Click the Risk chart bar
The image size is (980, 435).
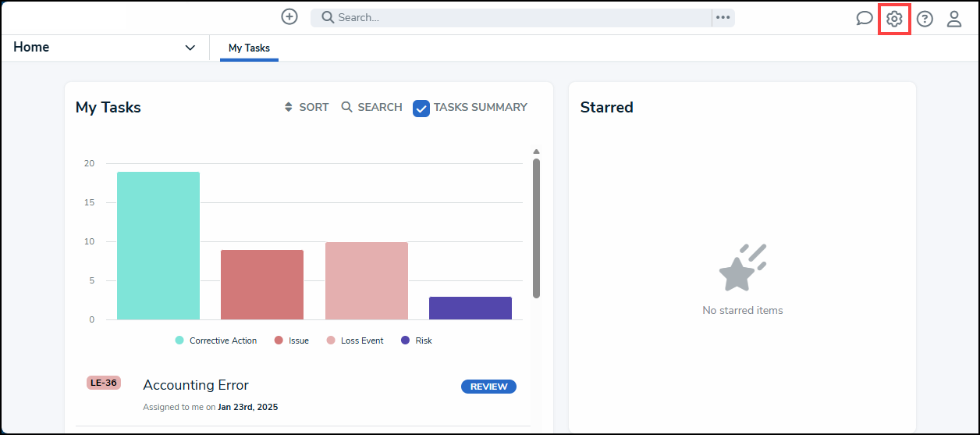[x=470, y=308]
